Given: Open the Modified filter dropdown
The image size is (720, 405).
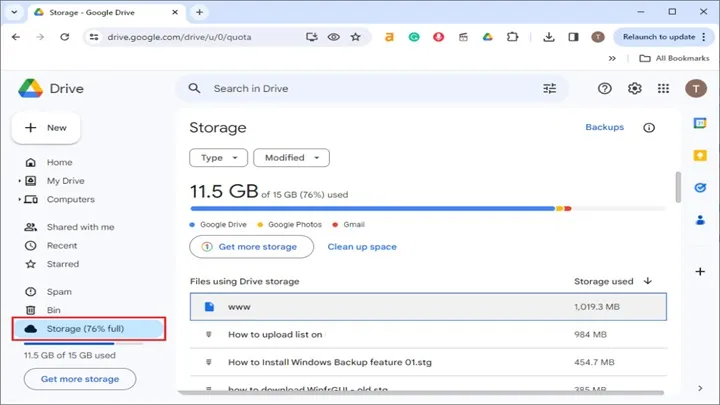Looking at the screenshot, I should pos(291,158).
